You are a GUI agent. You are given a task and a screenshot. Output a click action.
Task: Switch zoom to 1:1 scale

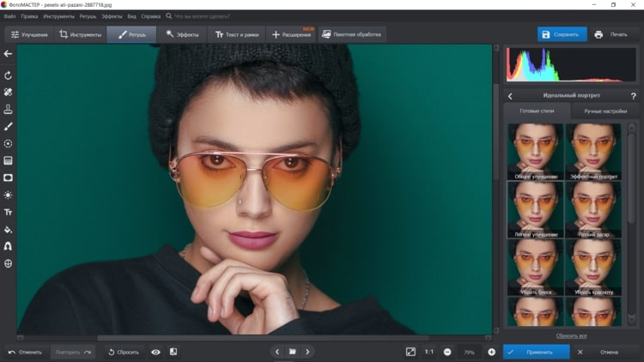click(428, 352)
